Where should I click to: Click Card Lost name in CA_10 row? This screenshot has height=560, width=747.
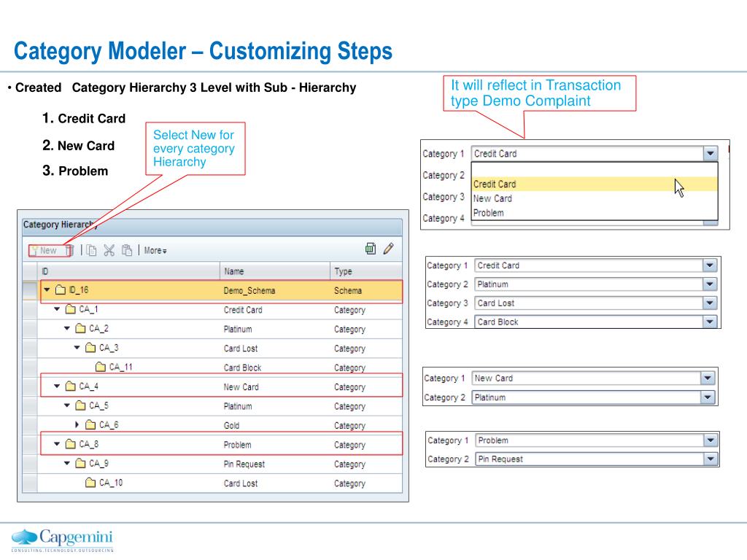click(241, 483)
